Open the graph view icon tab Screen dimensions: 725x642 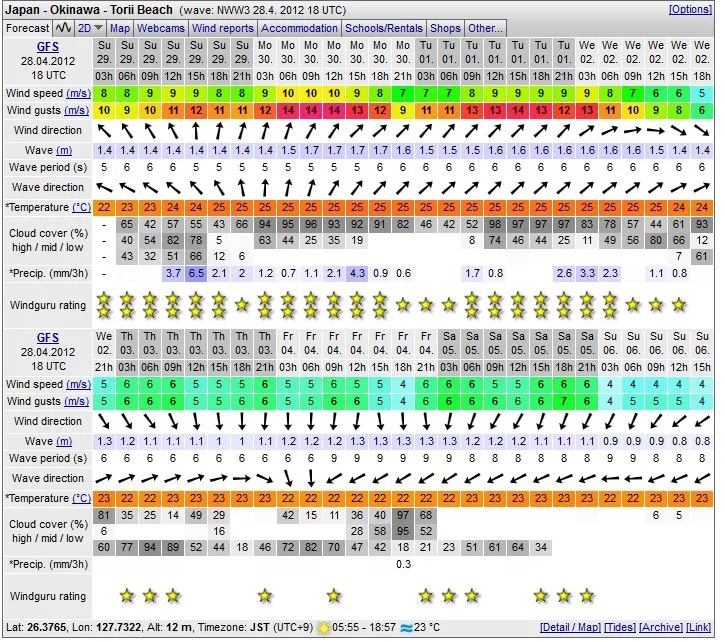[63, 28]
